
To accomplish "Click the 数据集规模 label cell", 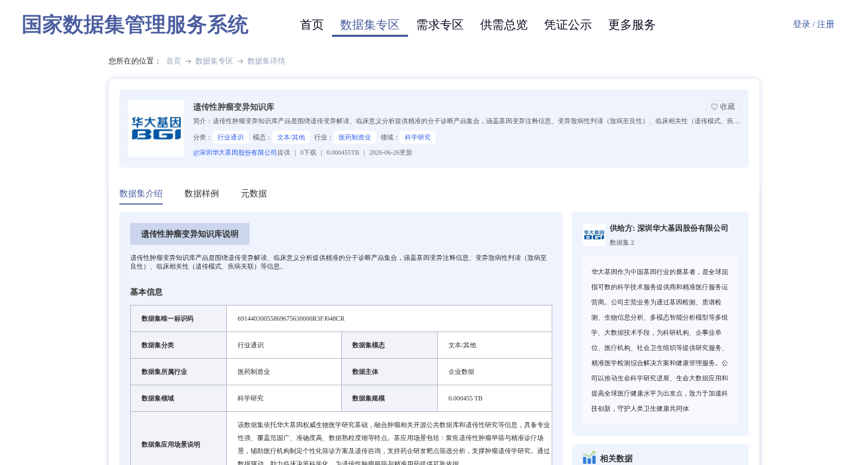I will point(390,398).
